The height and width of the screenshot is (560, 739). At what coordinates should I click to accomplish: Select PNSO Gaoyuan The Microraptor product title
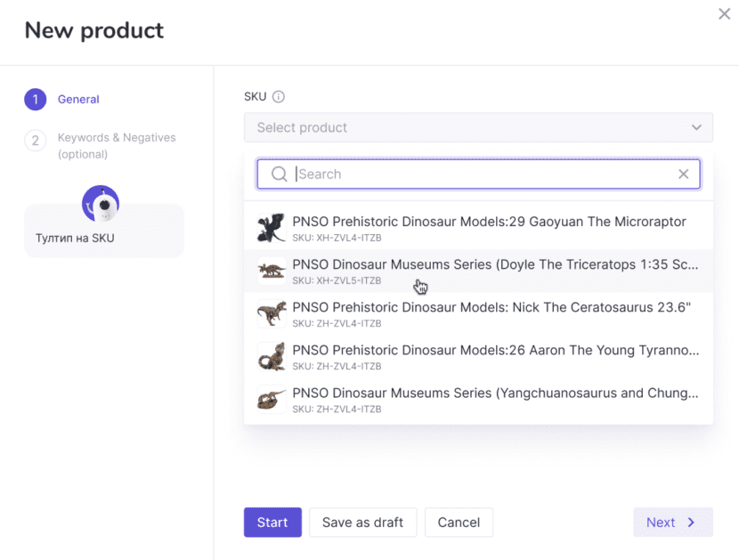[x=489, y=222]
